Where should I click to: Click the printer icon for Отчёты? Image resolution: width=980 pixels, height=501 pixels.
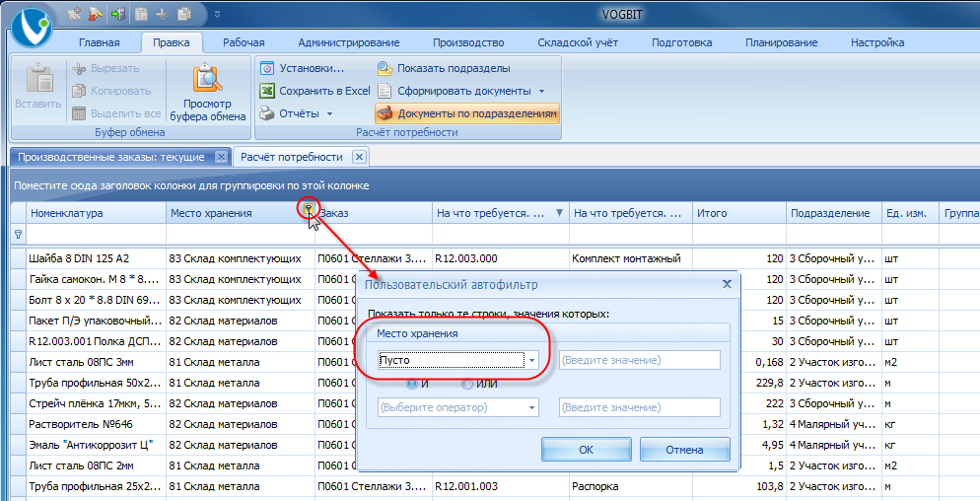[267, 113]
